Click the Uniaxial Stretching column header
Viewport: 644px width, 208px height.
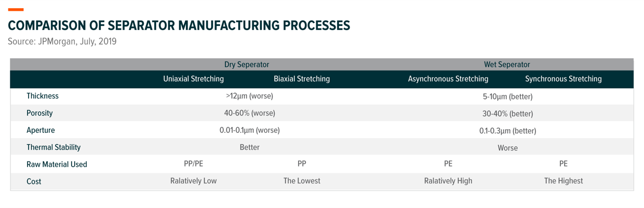[x=193, y=79]
